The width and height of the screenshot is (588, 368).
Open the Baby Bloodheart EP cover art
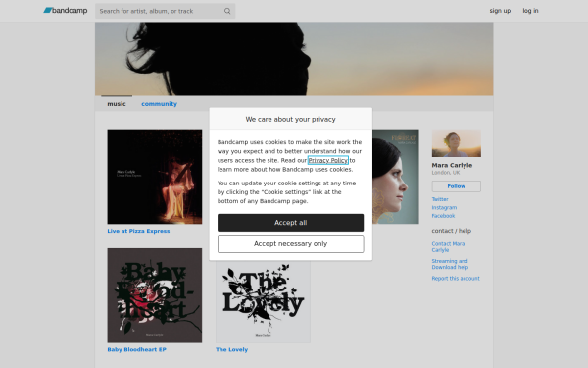(x=155, y=295)
